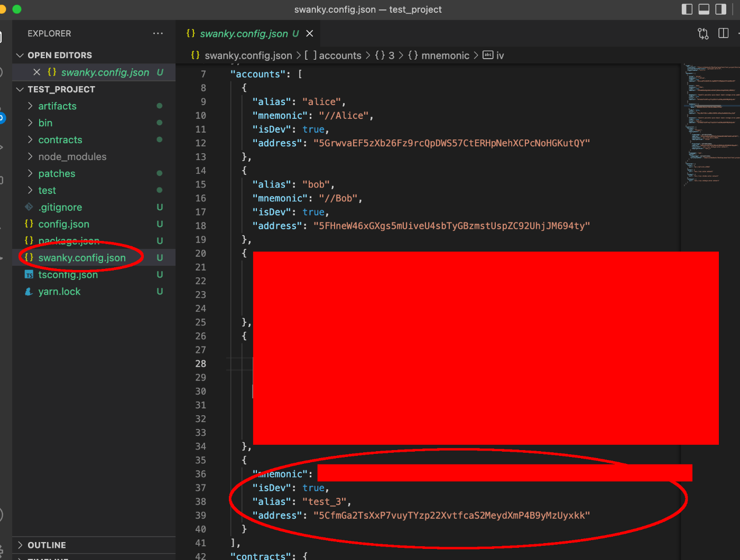The width and height of the screenshot is (740, 560).
Task: Click the U git status badge for yarn.lock
Action: [160, 292]
